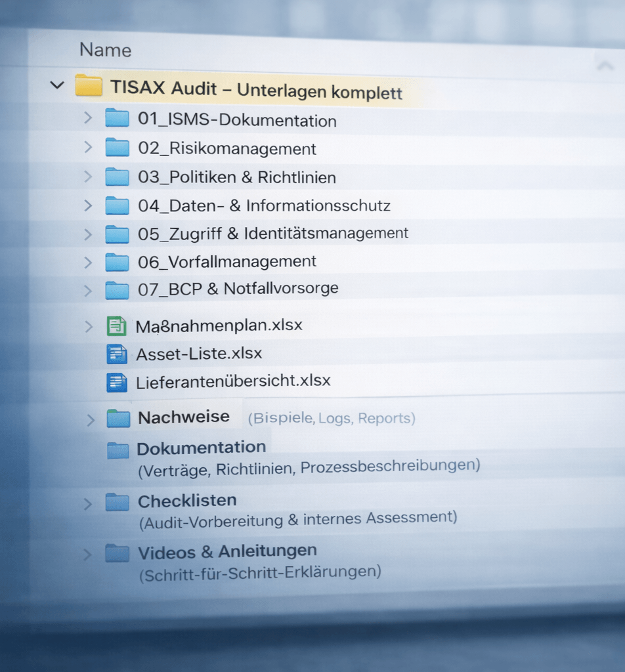This screenshot has width=625, height=672.
Task: Select the 'Maßnahmenplan.xlsx' file name
Action: (x=219, y=325)
